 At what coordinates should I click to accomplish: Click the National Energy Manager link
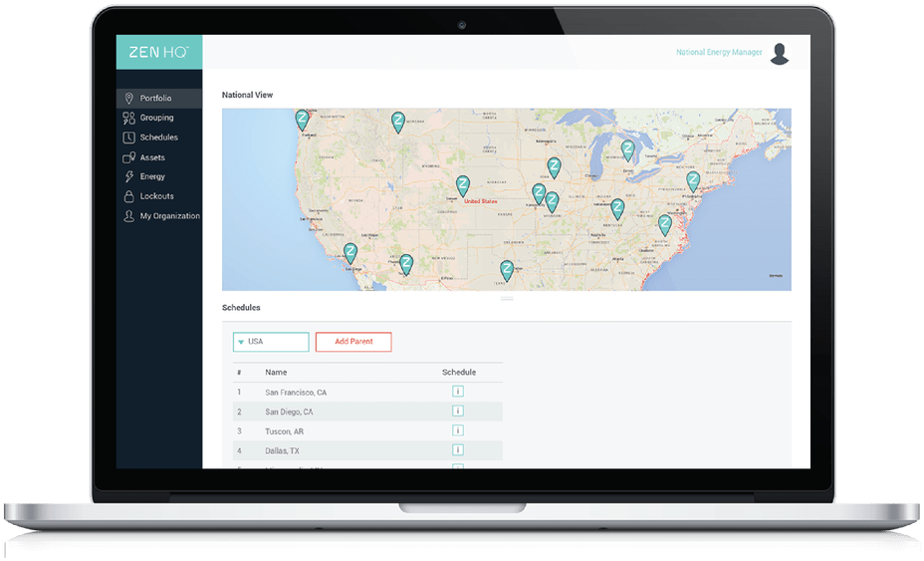click(719, 53)
